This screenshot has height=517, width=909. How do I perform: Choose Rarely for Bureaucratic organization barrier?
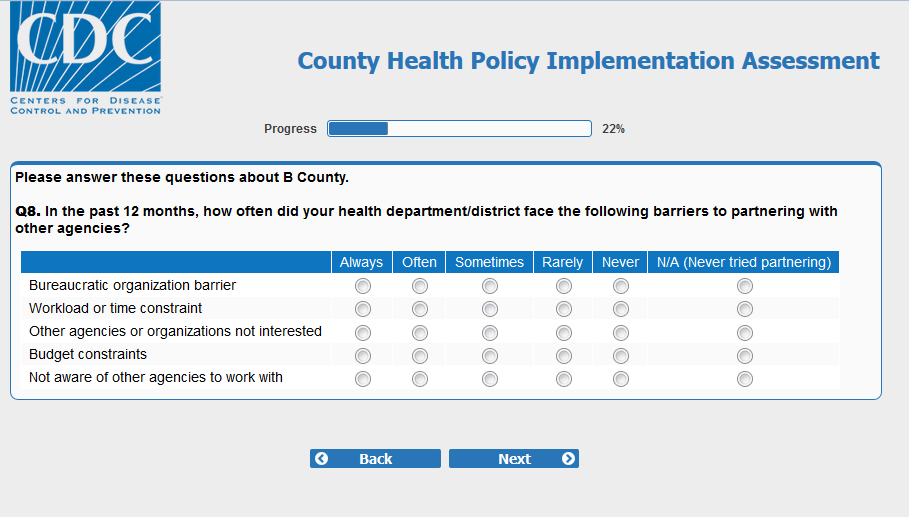564,286
